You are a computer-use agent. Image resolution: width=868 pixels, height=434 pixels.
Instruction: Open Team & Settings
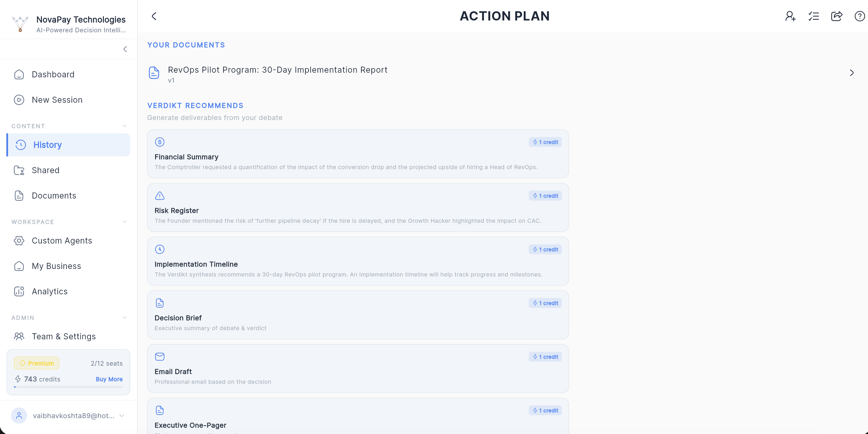pos(64,336)
